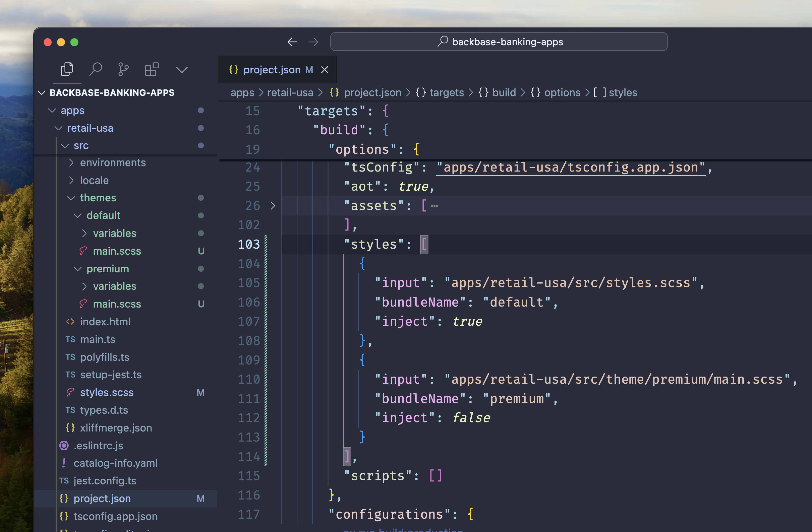Go forward with the right arrow
812x532 pixels.
pyautogui.click(x=313, y=42)
